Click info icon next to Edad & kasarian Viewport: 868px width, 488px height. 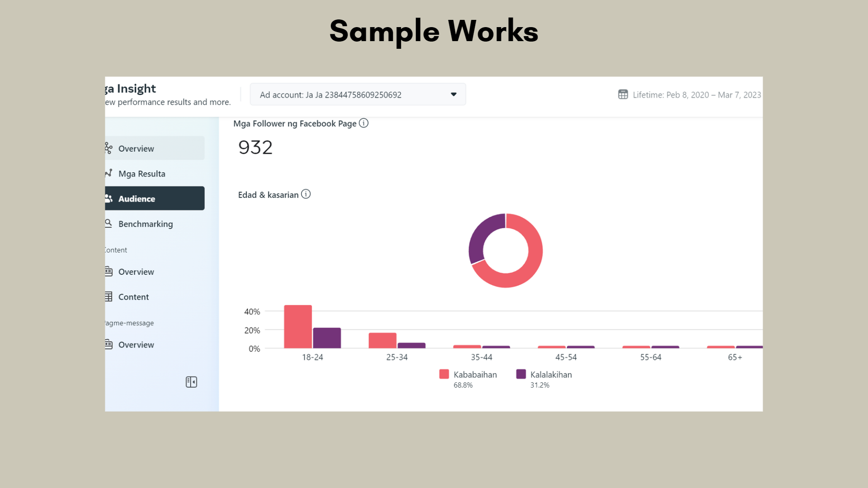click(306, 194)
